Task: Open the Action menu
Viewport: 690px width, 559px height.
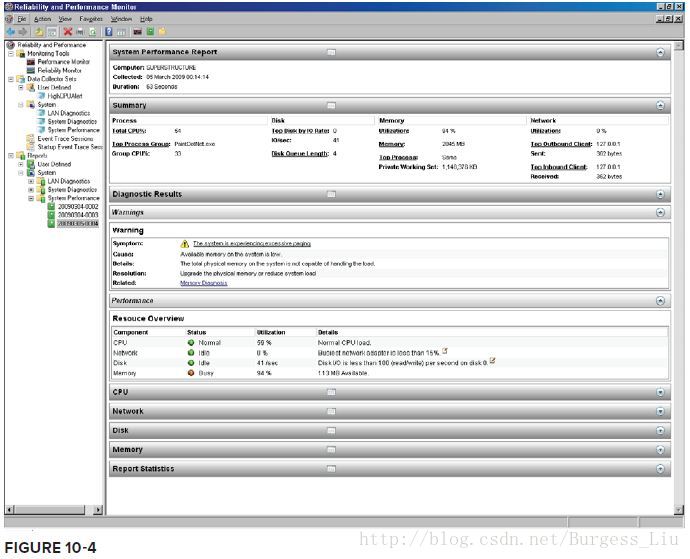Action: tap(42, 19)
